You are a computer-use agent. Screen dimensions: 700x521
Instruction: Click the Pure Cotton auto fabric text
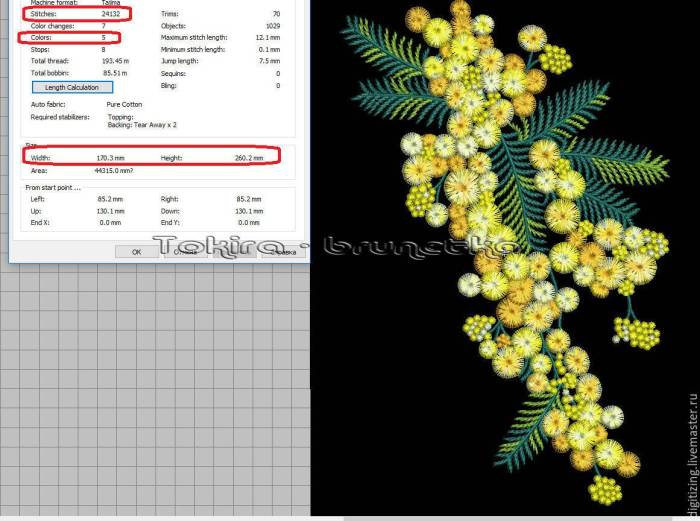pos(125,103)
